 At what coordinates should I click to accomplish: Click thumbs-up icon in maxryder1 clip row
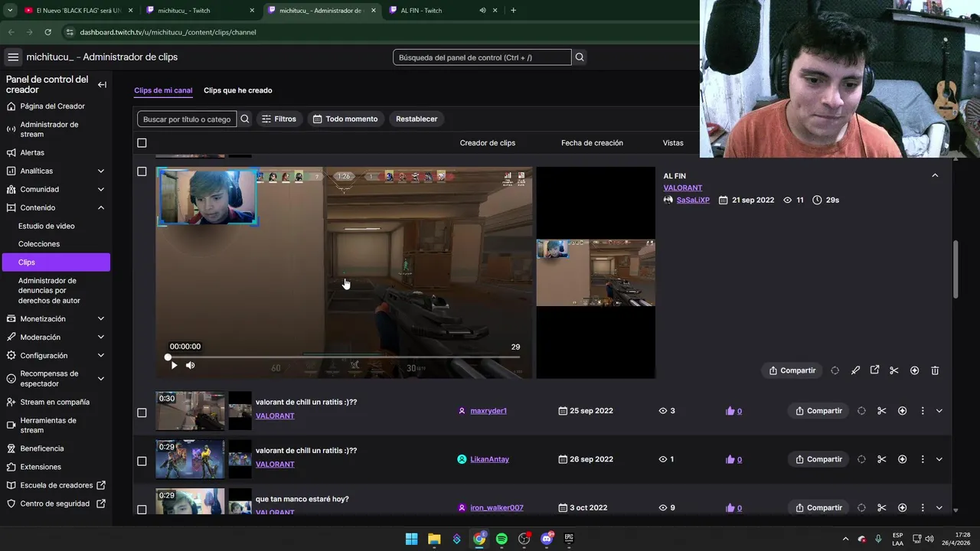pyautogui.click(x=730, y=411)
